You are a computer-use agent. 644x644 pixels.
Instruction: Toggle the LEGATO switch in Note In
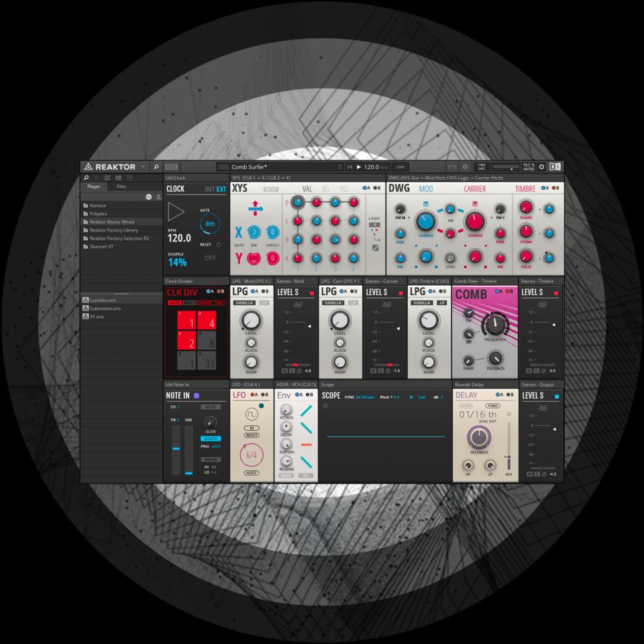[x=211, y=439]
